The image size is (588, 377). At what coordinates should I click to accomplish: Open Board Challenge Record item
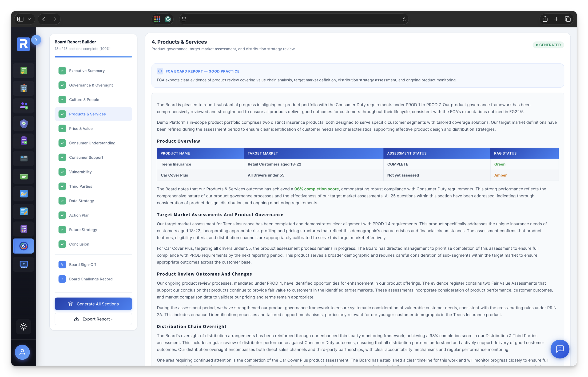(91, 279)
